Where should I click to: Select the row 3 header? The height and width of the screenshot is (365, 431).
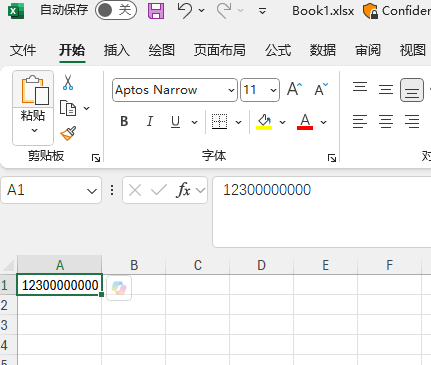coord(8,325)
